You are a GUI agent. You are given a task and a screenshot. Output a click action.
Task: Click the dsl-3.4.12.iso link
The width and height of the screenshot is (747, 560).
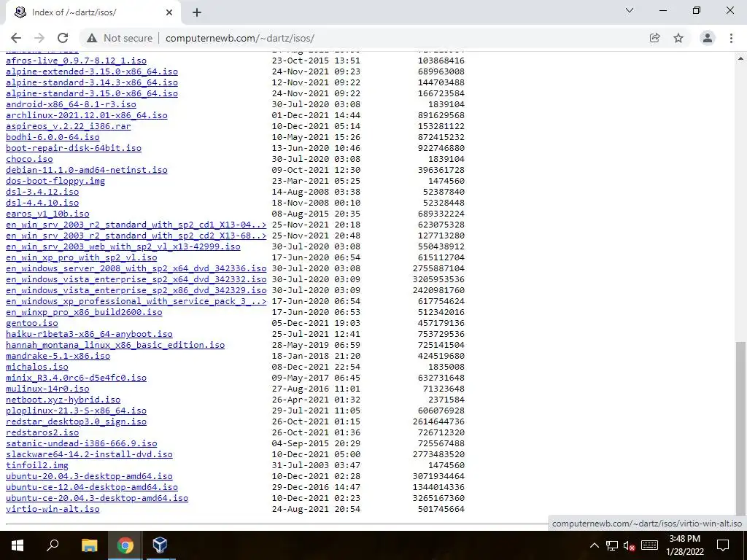(42, 192)
